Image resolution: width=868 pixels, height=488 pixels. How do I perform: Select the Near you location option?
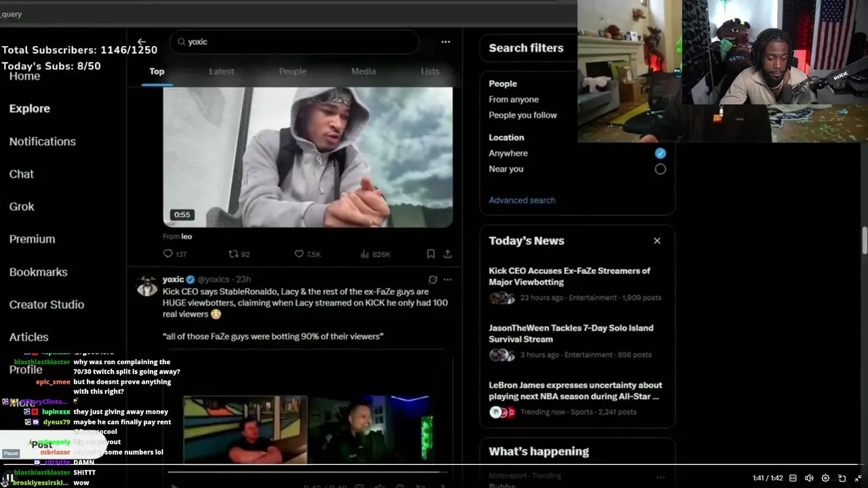click(x=660, y=169)
